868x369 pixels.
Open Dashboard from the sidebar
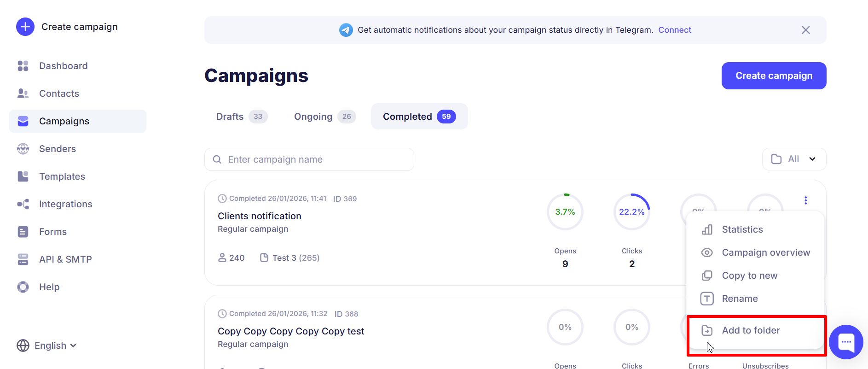click(x=63, y=66)
